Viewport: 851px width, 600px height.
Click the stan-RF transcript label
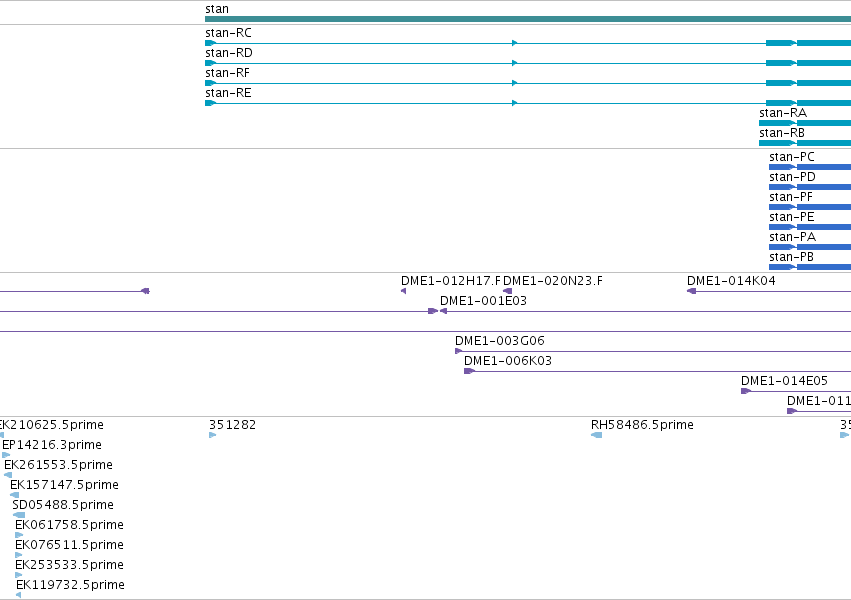pyautogui.click(x=227, y=73)
